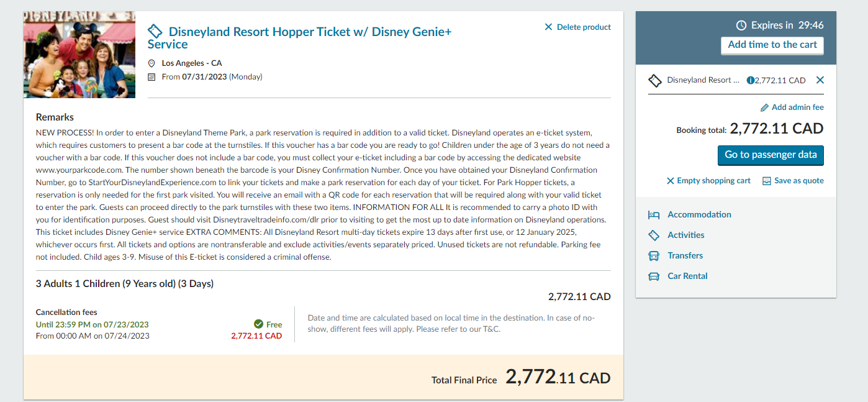The height and width of the screenshot is (402, 868).
Task: Click the car icon for Car Rental
Action: coord(654,276)
